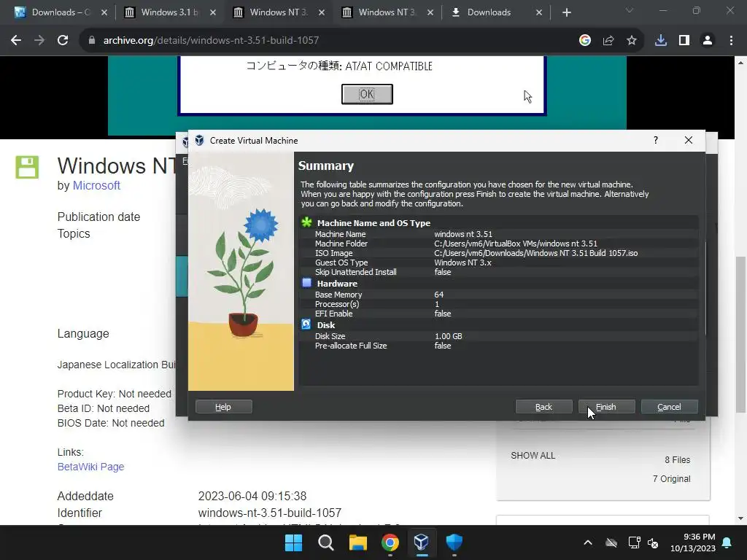Click the 7 Original link

[x=671, y=478]
